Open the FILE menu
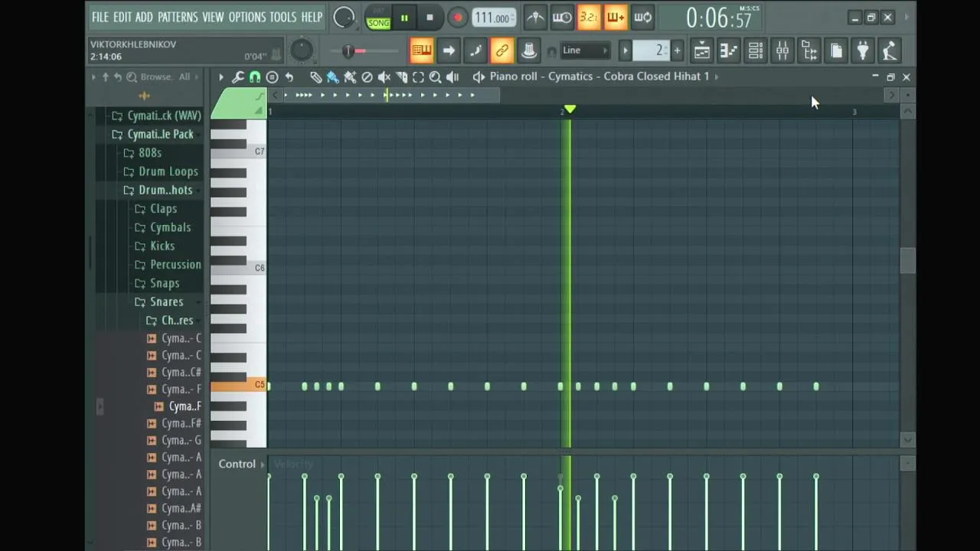980x551 pixels. point(100,17)
